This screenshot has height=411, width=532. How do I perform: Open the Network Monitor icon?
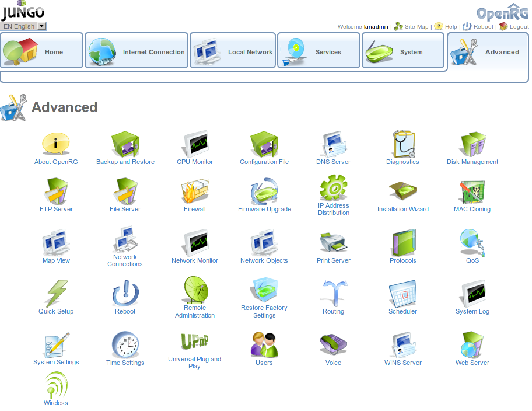(195, 242)
